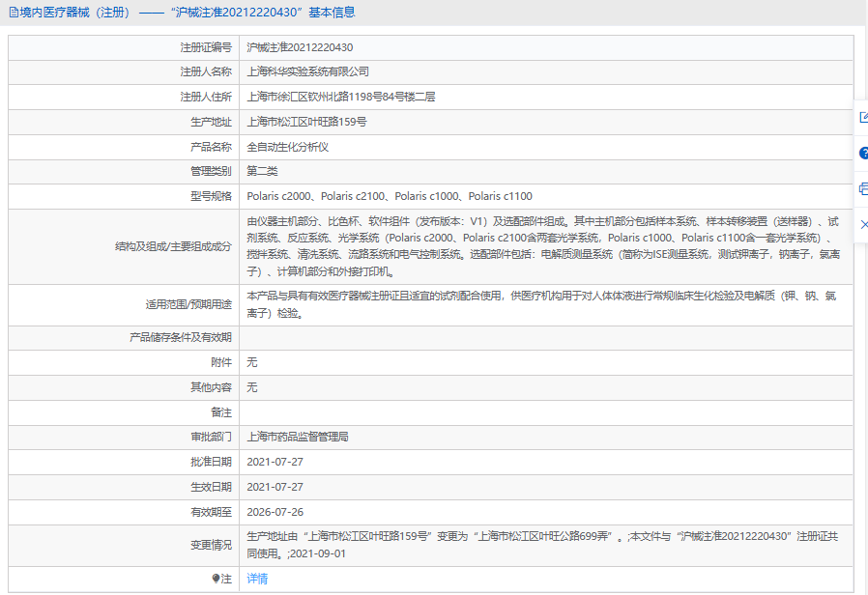This screenshot has width=868, height=595.
Task: Click the 变更情况 label
Action: click(211, 545)
